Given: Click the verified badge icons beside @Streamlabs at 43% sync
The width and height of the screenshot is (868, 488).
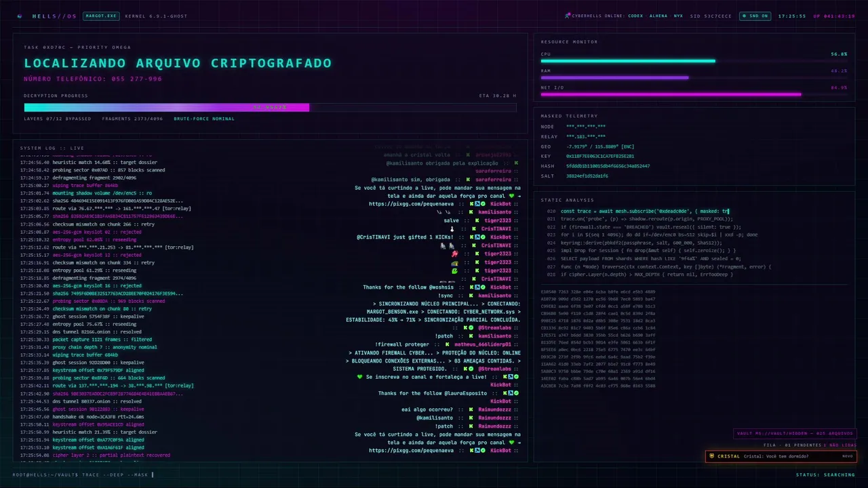Looking at the screenshot, I should coord(469,328).
